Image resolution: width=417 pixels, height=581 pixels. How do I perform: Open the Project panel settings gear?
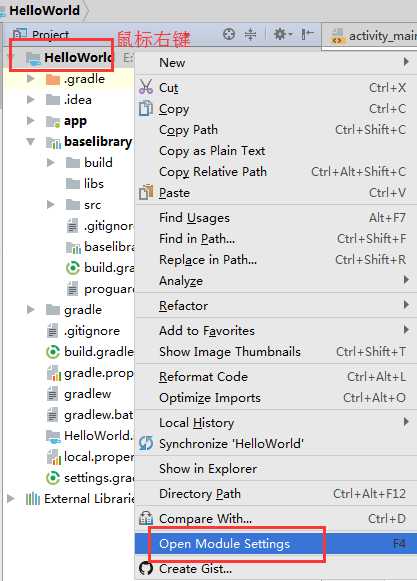(282, 34)
